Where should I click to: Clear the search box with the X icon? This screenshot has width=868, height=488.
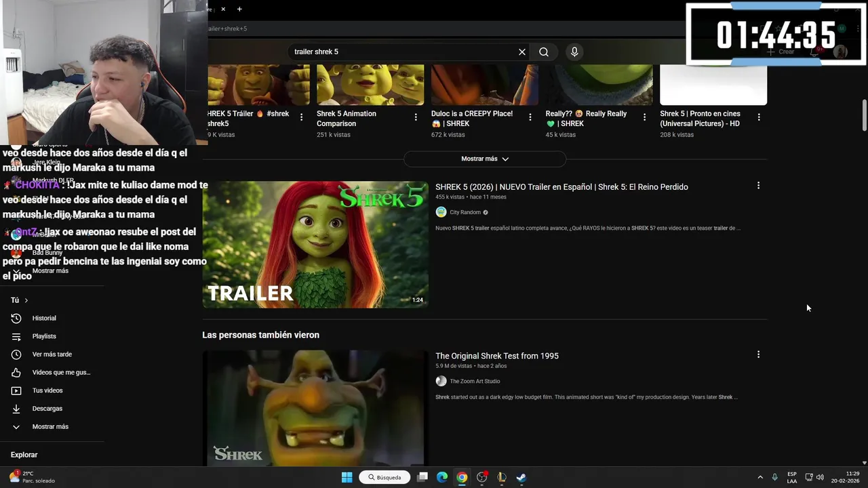(x=522, y=52)
